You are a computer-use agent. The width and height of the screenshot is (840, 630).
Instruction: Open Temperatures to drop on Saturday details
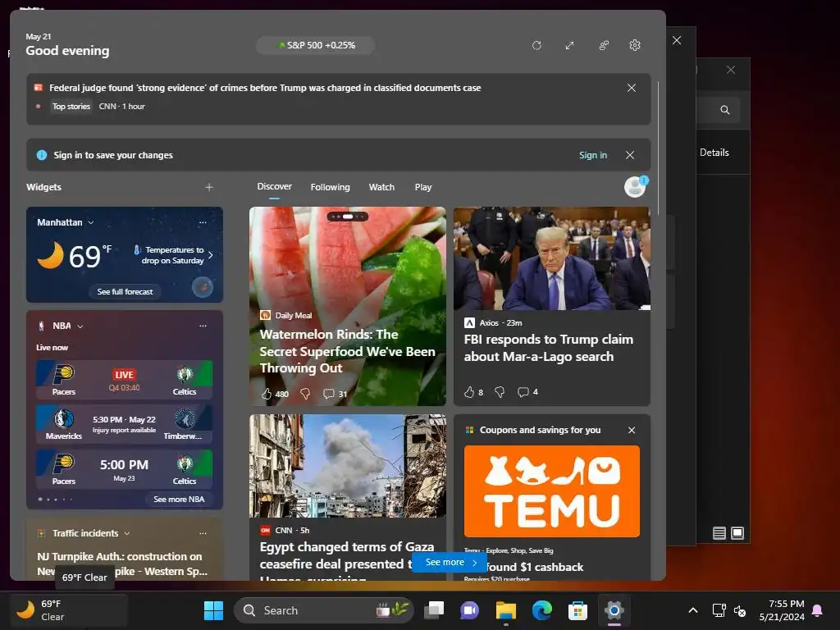pos(173,255)
